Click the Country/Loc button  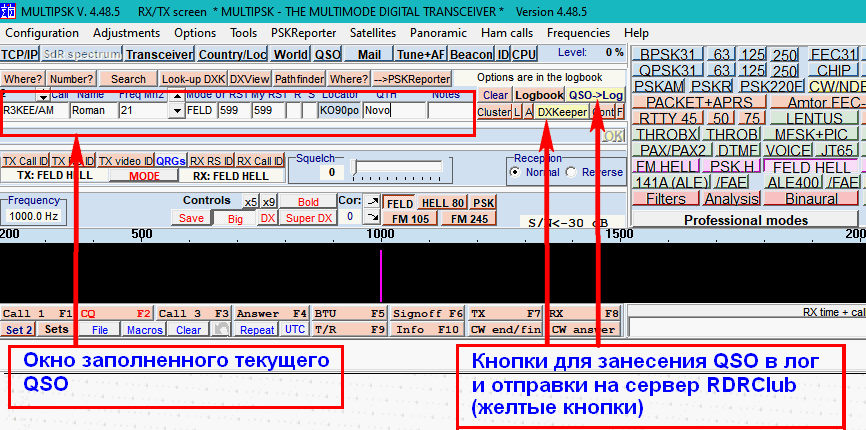233,54
